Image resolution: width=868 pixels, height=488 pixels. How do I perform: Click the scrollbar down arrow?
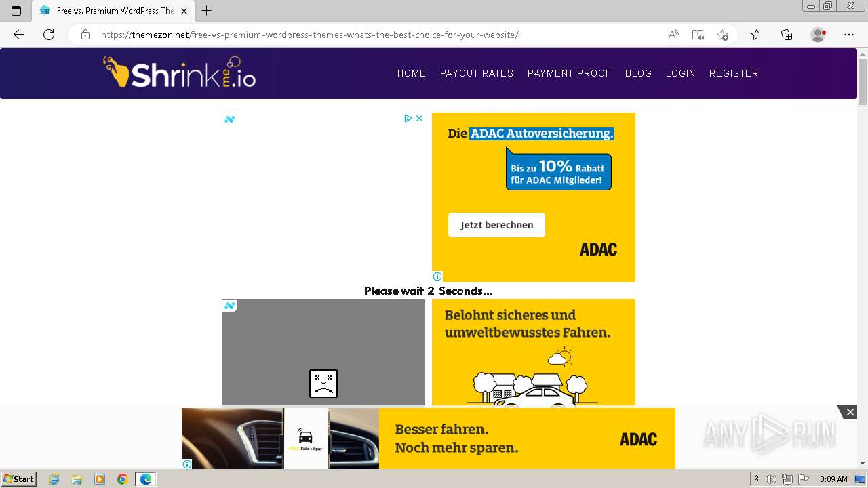click(863, 464)
